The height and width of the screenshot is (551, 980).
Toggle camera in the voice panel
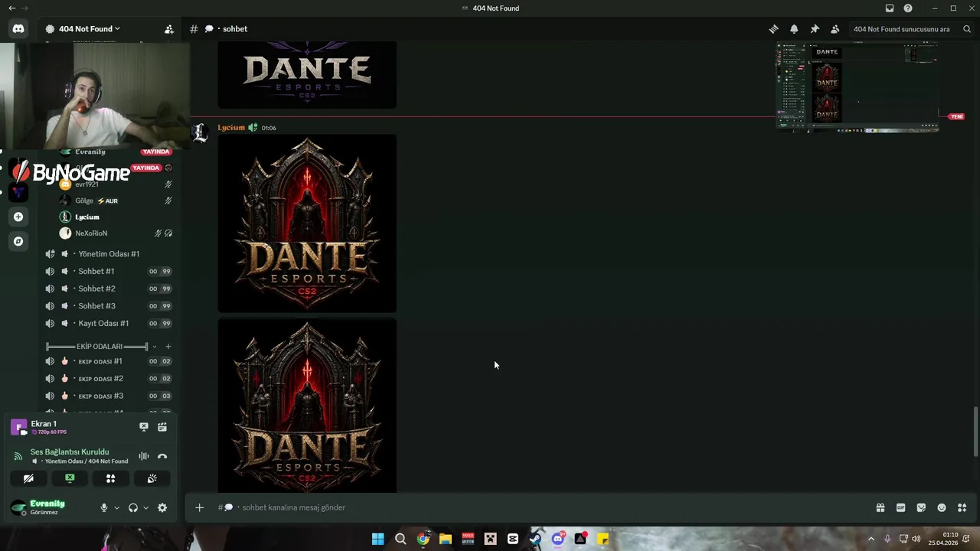coord(28,478)
